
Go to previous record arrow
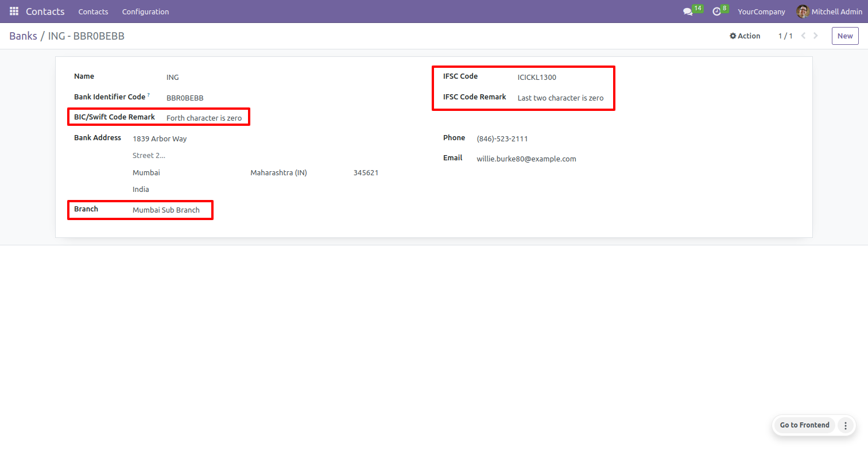(x=803, y=36)
